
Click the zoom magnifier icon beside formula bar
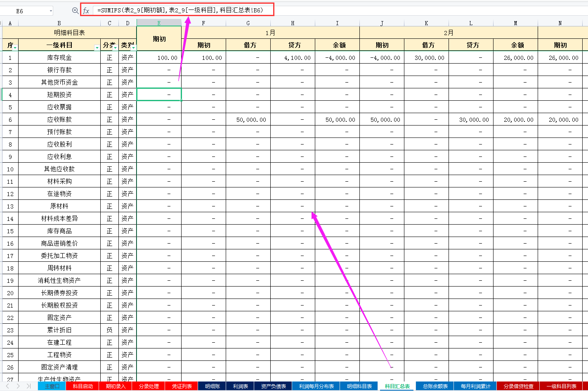75,11
